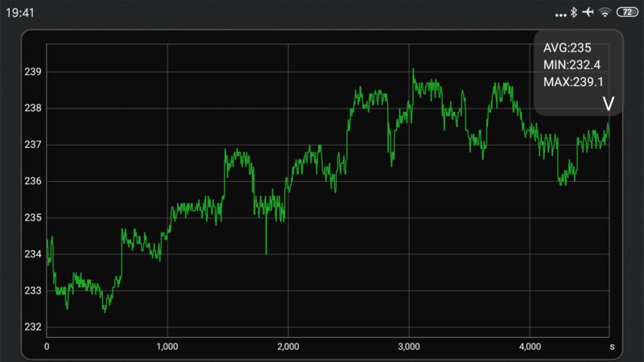Tap the 234 label on the voltage axis
Viewport: 644px width, 362px height.
[33, 254]
